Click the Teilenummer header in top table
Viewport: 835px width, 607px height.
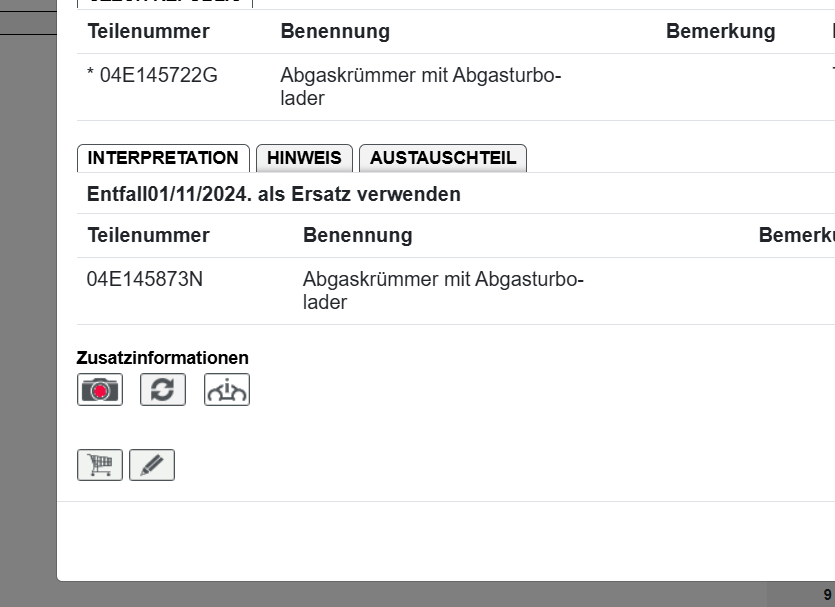tap(149, 31)
